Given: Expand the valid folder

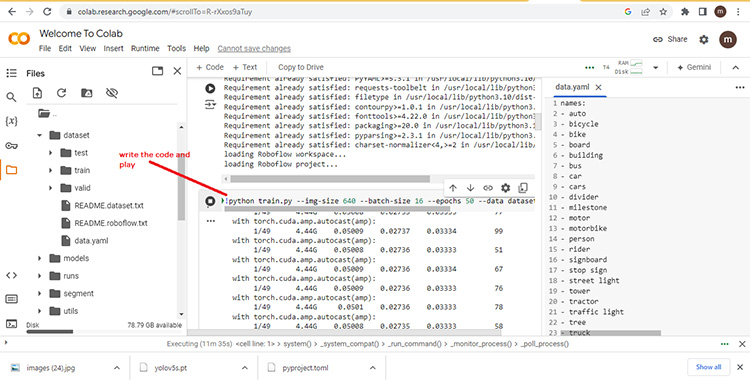Looking at the screenshot, I should coord(51,188).
